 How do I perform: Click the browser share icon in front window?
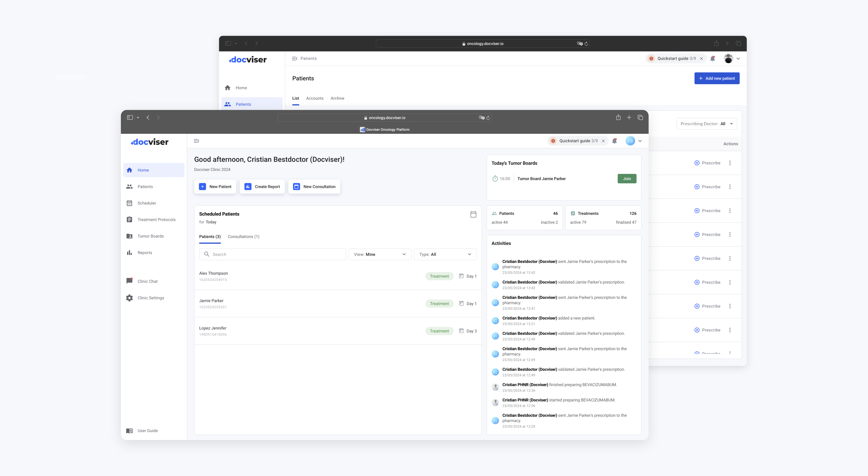pos(618,117)
